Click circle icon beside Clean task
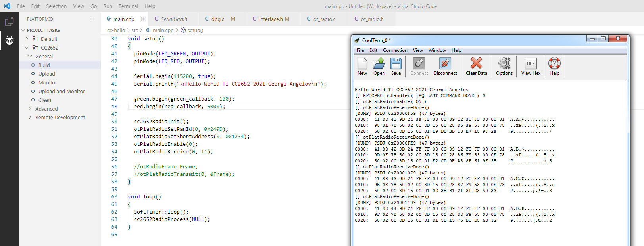The height and width of the screenshot is (246, 644). click(33, 100)
